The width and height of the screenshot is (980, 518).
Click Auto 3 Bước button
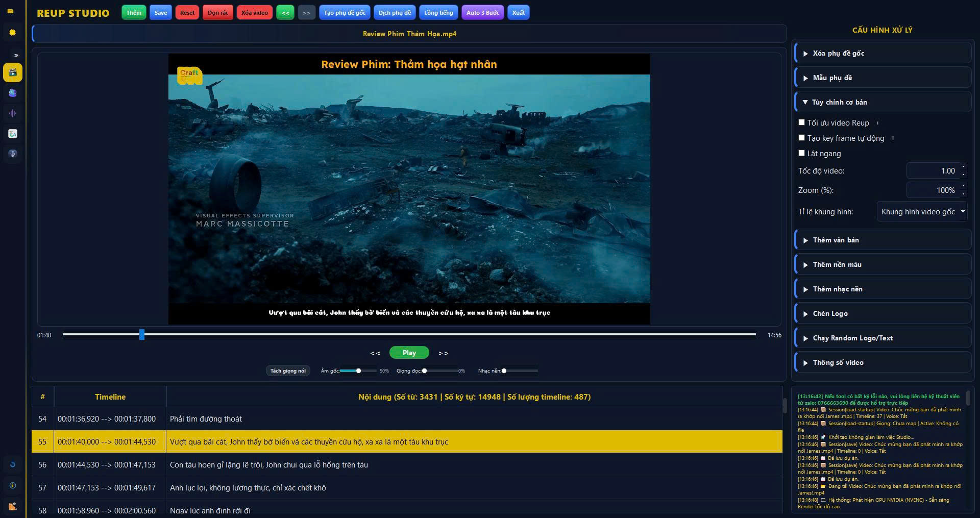pos(483,13)
